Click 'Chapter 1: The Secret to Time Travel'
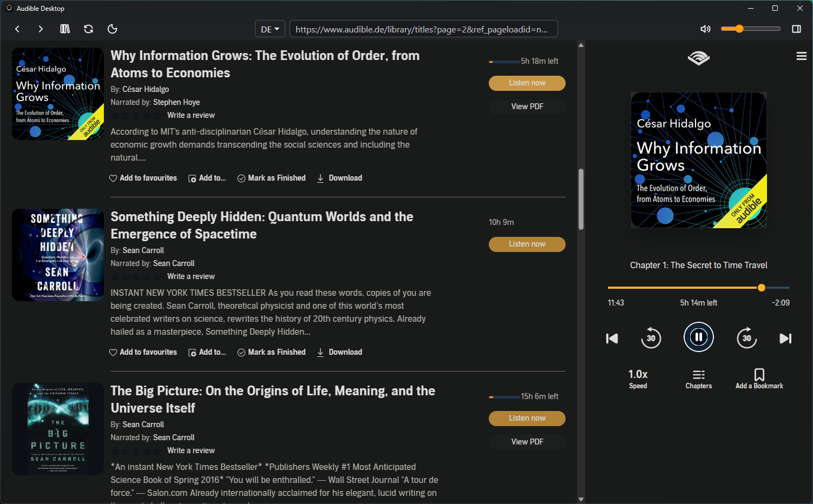The height and width of the screenshot is (504, 813). click(x=698, y=265)
